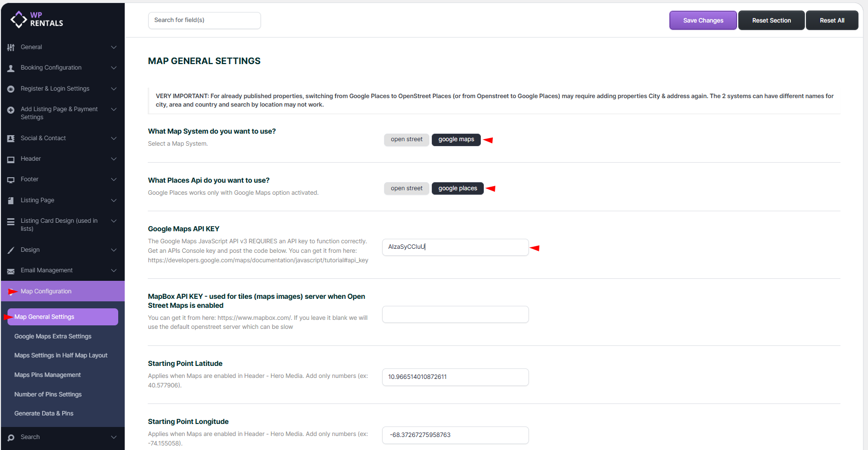
Task: Select google maps as the Map System
Action: click(456, 140)
